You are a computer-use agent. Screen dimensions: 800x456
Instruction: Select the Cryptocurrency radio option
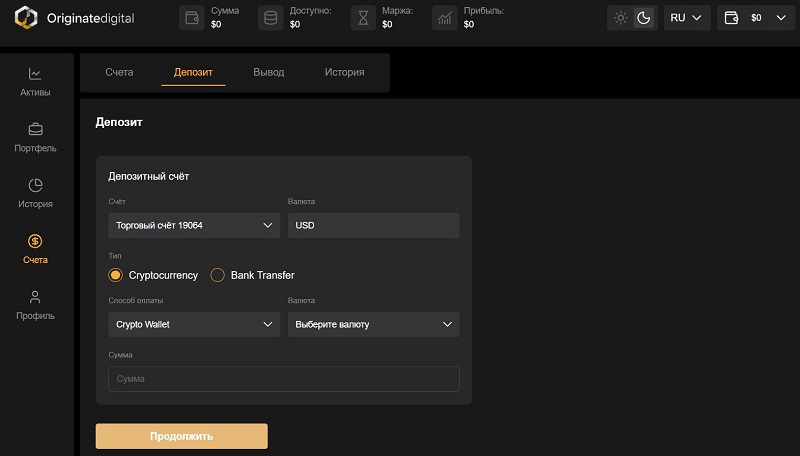[x=116, y=275]
